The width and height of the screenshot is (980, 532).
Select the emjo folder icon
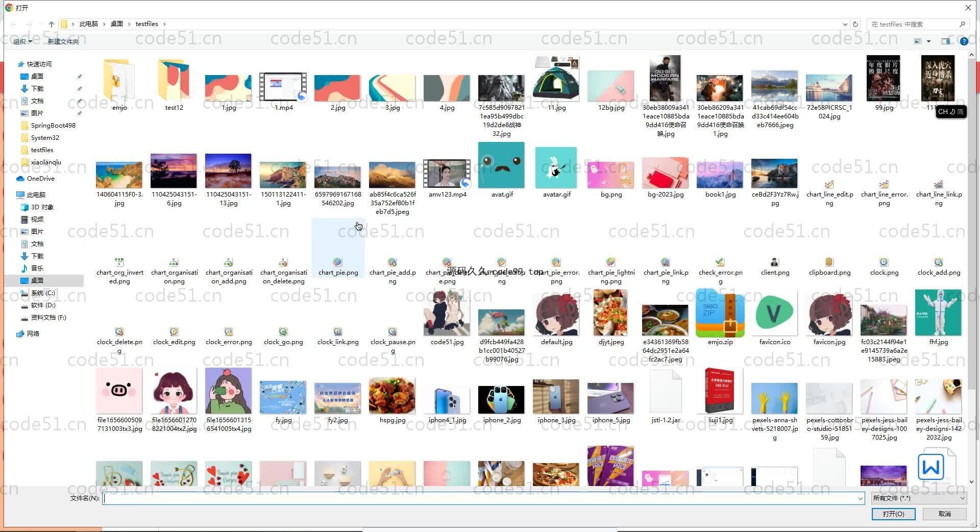(119, 80)
